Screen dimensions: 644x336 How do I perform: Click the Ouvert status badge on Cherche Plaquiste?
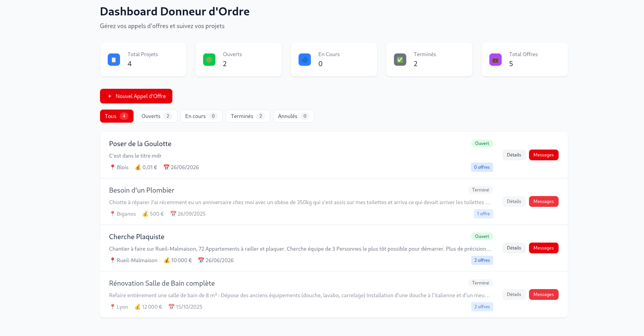[482, 236]
